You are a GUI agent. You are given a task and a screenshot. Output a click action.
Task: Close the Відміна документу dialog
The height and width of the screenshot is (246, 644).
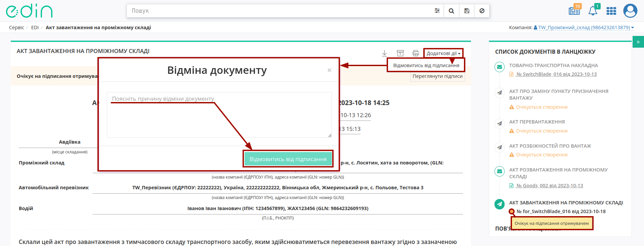pyautogui.click(x=329, y=70)
